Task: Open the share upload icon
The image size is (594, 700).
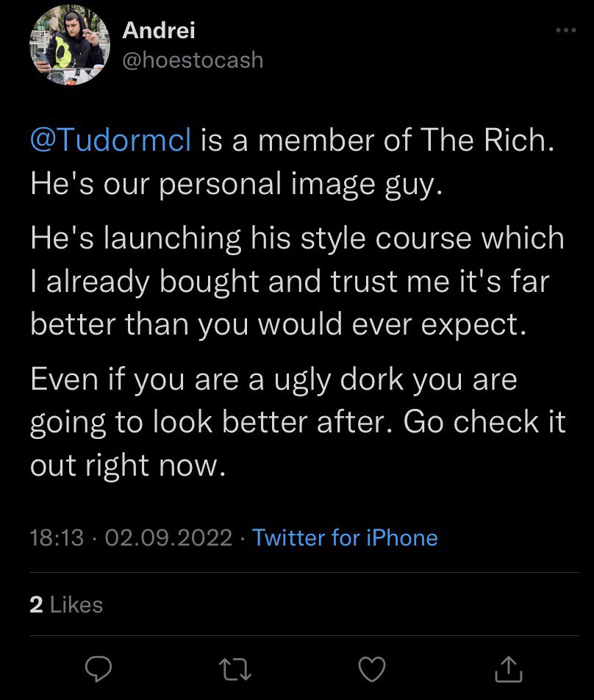Action: pyautogui.click(x=508, y=668)
